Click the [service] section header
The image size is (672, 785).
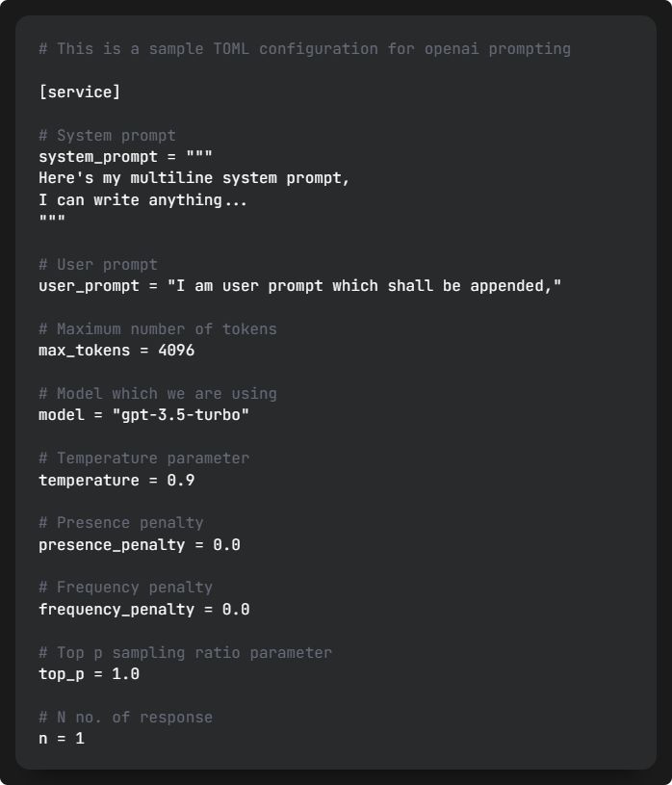tap(80, 92)
